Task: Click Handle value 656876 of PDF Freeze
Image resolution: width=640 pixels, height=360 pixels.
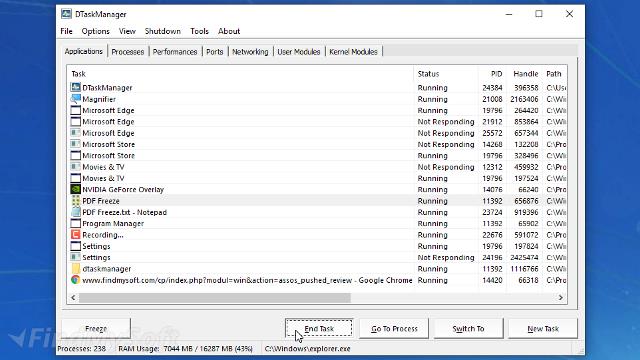Action: click(526, 201)
